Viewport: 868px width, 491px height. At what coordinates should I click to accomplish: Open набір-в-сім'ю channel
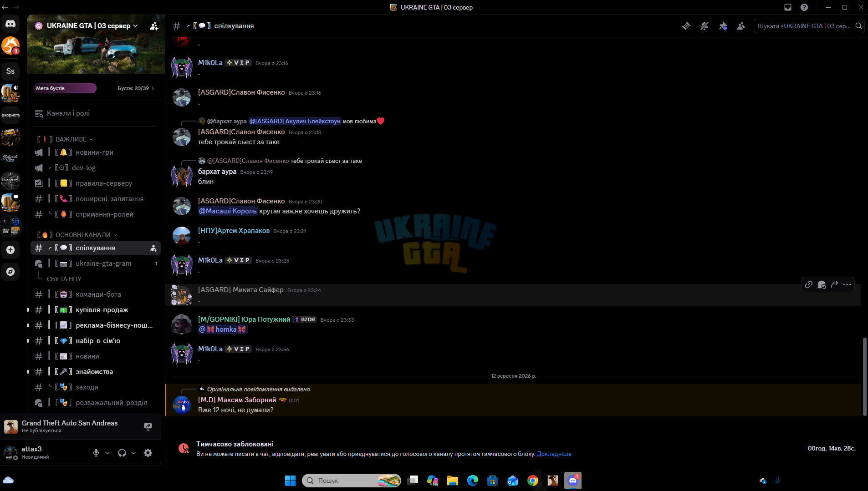96,341
